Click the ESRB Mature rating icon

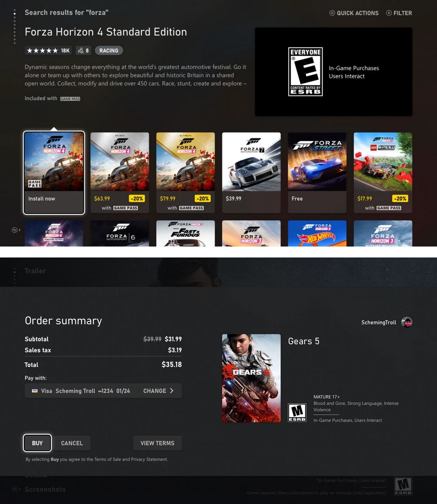(x=297, y=412)
